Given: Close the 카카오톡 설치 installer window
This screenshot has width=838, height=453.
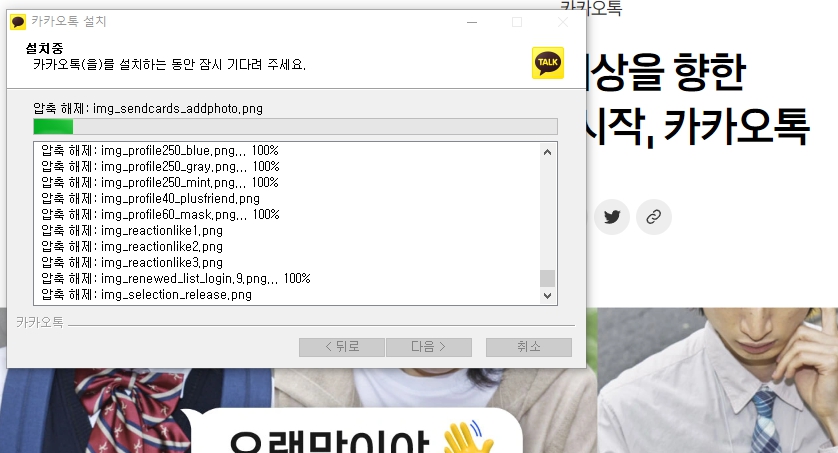Looking at the screenshot, I should (x=563, y=22).
